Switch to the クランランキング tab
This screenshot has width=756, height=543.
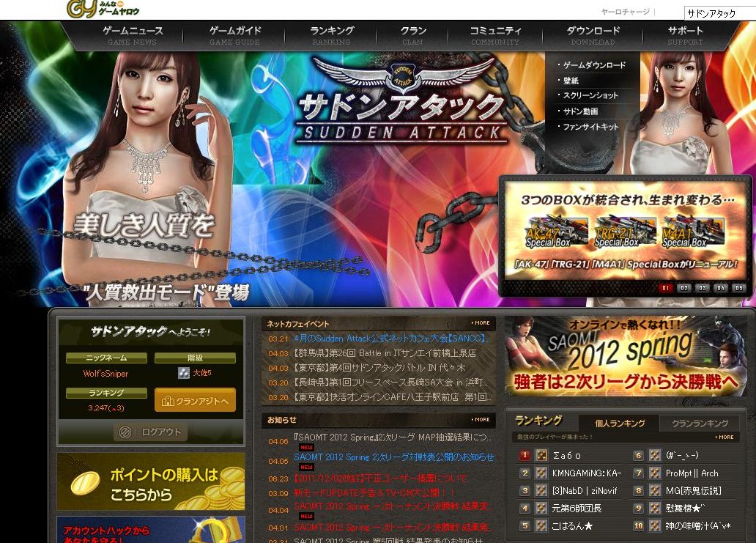(x=700, y=424)
